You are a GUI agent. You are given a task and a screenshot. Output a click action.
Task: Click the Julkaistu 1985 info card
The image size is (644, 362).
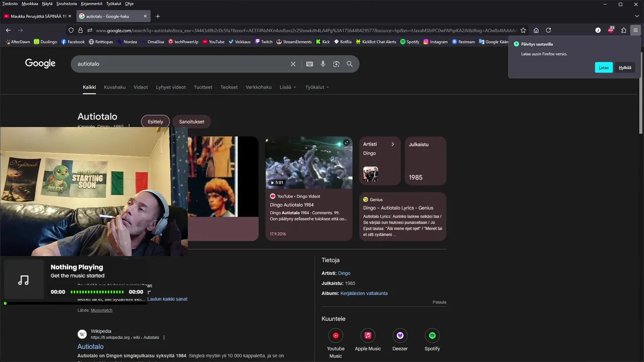[x=426, y=161]
